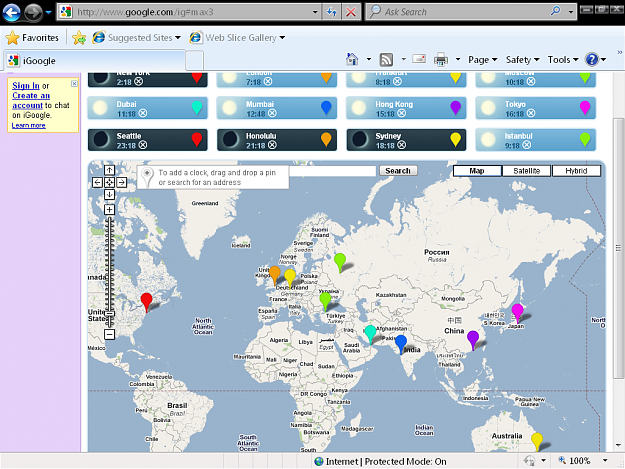Image resolution: width=625 pixels, height=469 pixels.
Task: Click the Sign In link
Action: (26, 86)
